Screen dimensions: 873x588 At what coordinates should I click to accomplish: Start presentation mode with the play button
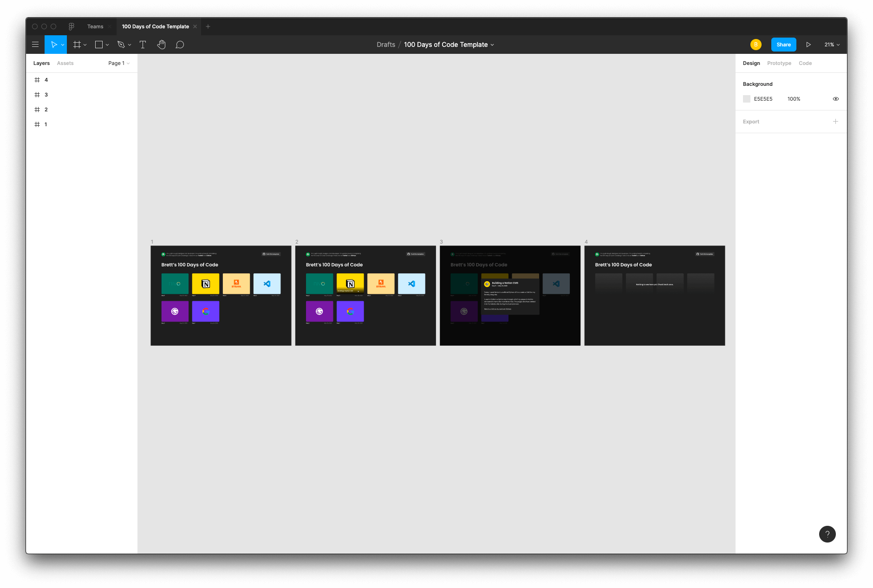coord(809,45)
